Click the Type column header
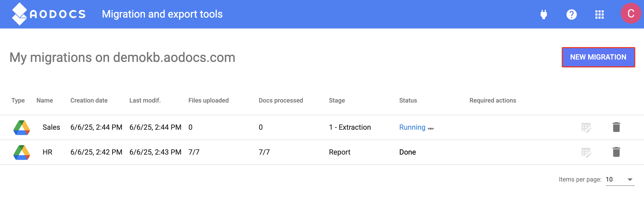The width and height of the screenshot is (644, 203). (x=18, y=100)
